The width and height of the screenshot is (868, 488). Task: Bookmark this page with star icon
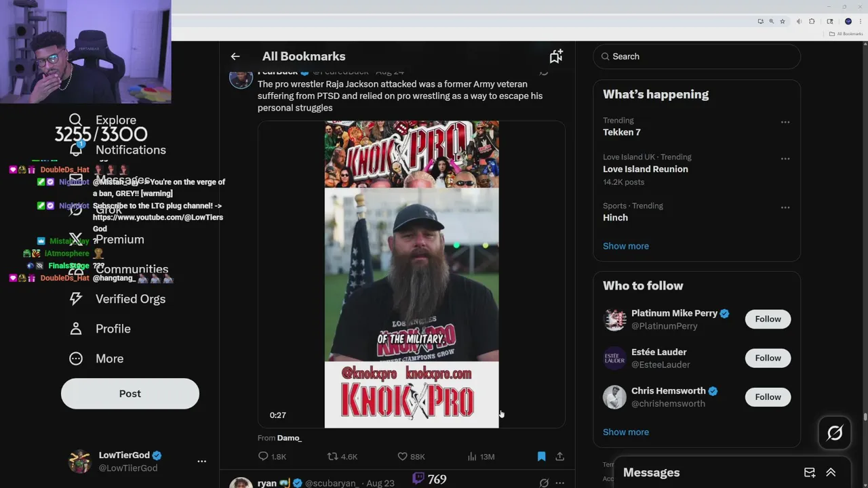click(x=783, y=22)
